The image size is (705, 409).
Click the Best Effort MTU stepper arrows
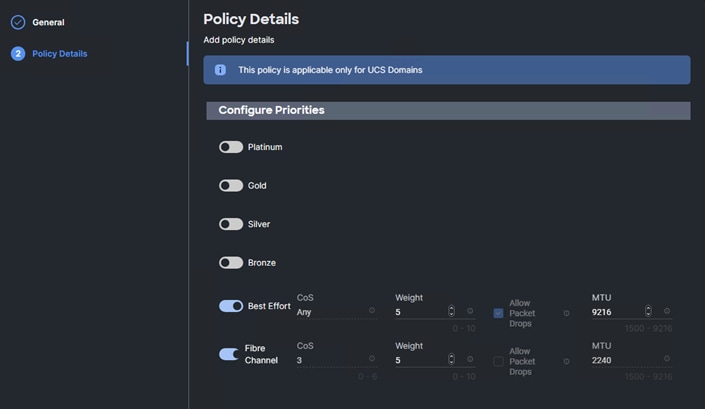(x=648, y=311)
